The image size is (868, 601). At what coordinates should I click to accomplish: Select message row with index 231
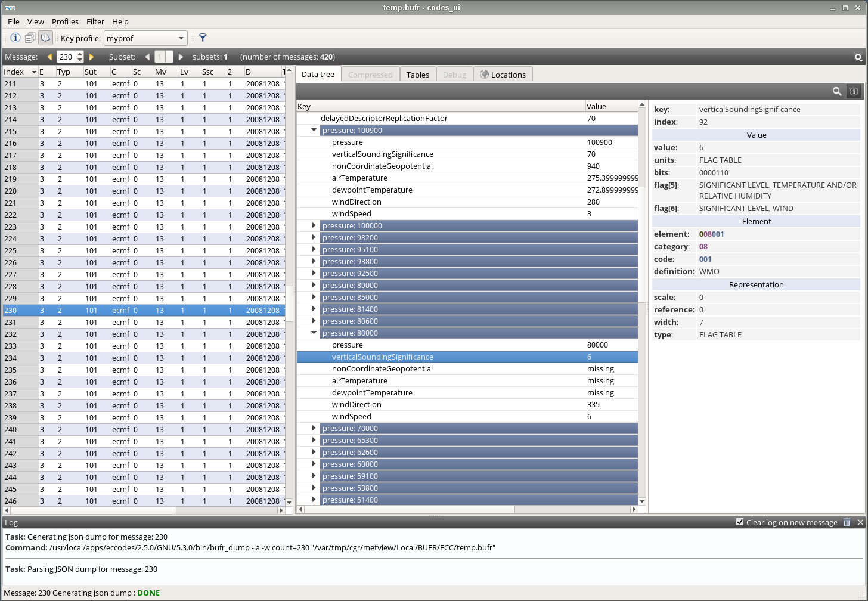[143, 322]
